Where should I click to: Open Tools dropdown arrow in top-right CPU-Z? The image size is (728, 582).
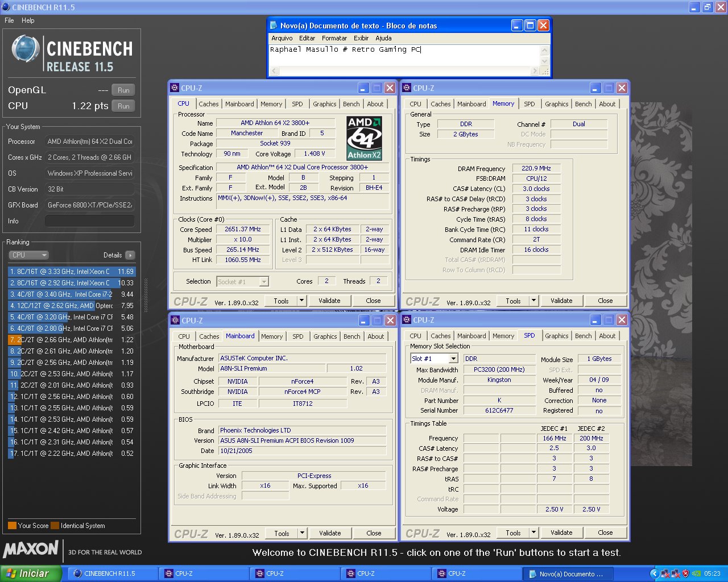point(533,301)
